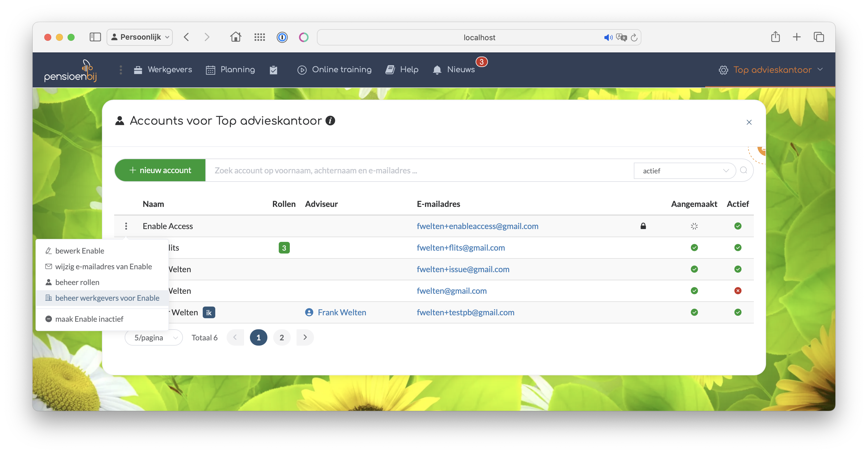Go to pagination page 2
Screen dimensions: 868x454
pyautogui.click(x=282, y=337)
